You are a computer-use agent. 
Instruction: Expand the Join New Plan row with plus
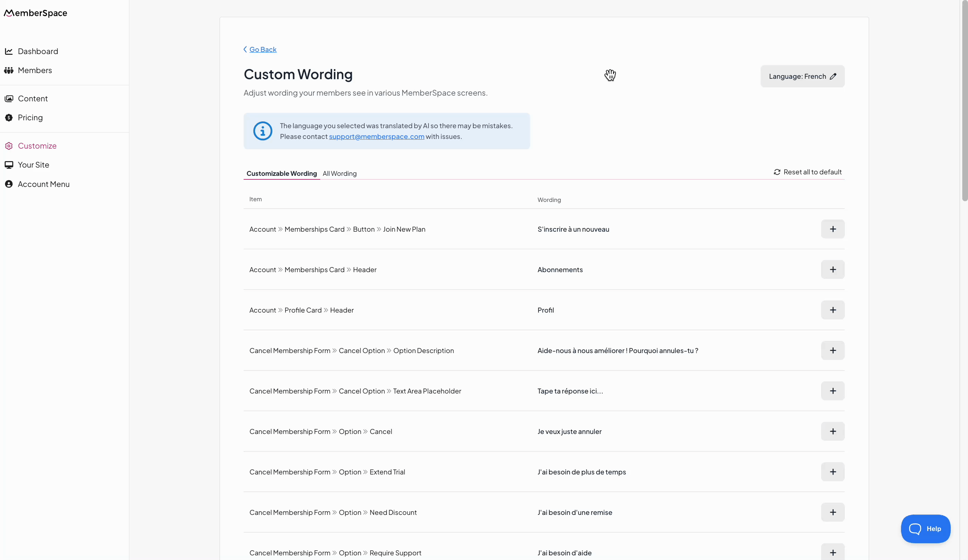(x=833, y=229)
